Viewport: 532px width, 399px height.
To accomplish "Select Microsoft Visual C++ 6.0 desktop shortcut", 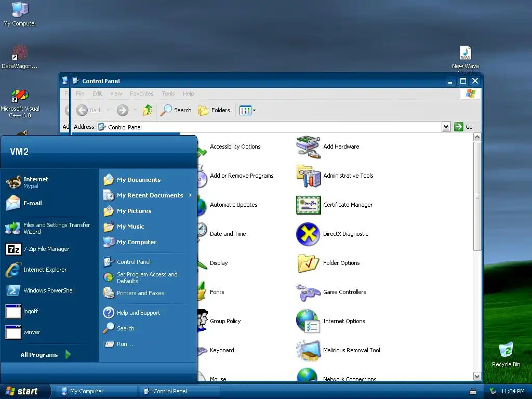I will 20,103.
